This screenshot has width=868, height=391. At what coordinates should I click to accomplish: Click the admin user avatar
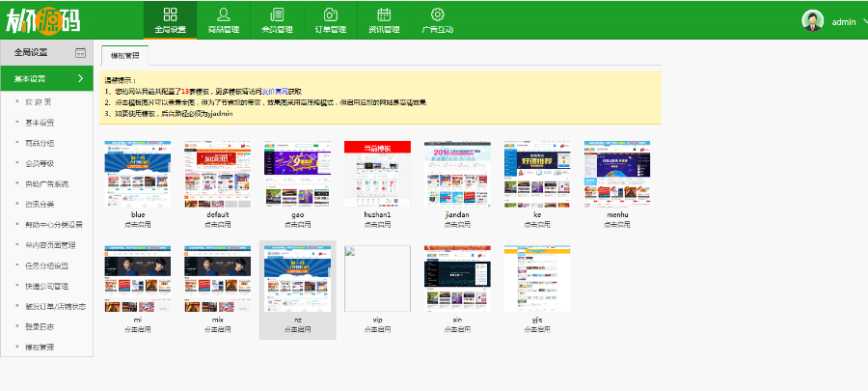click(x=813, y=20)
